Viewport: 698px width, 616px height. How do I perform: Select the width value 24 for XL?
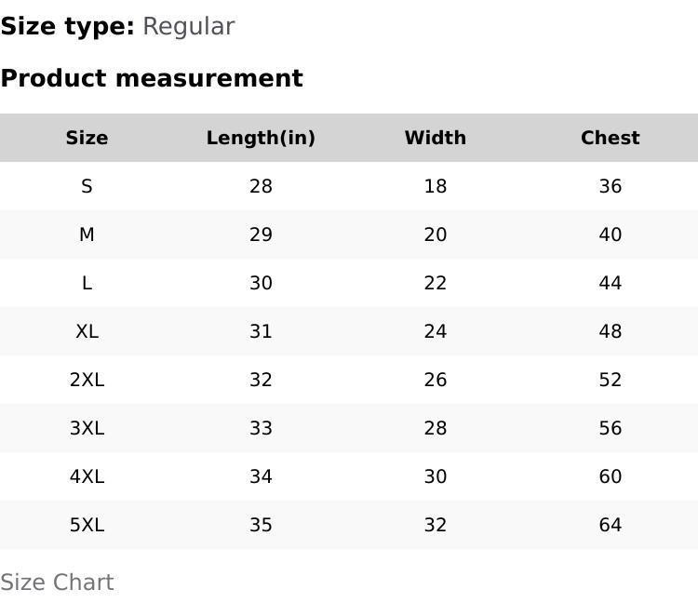coord(435,331)
